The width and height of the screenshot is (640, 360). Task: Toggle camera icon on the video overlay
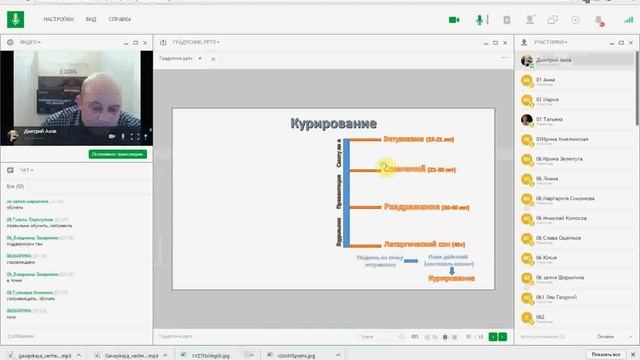112,136
